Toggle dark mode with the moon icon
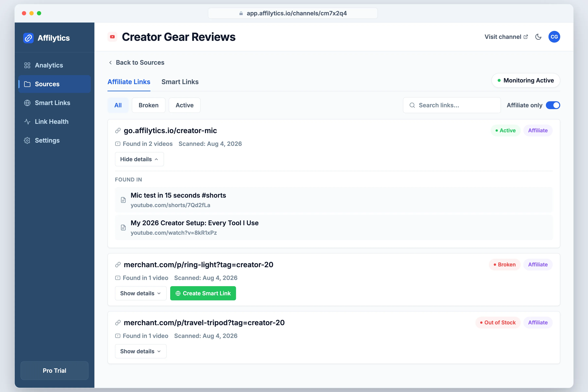The height and width of the screenshot is (392, 588). 538,37
